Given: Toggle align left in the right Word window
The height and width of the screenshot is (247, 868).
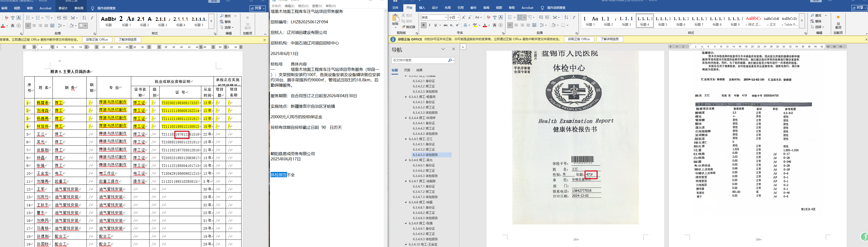Looking at the screenshot, I should click(x=510, y=25).
